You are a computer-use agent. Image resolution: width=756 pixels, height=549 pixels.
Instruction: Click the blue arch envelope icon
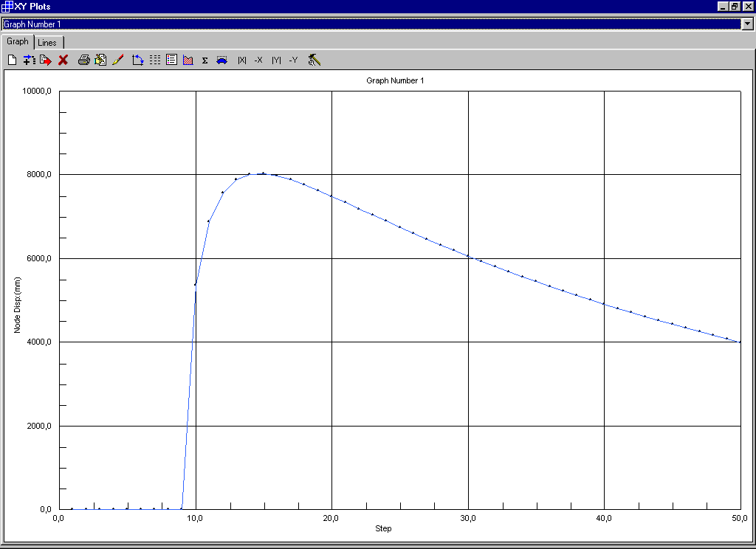[x=221, y=61]
